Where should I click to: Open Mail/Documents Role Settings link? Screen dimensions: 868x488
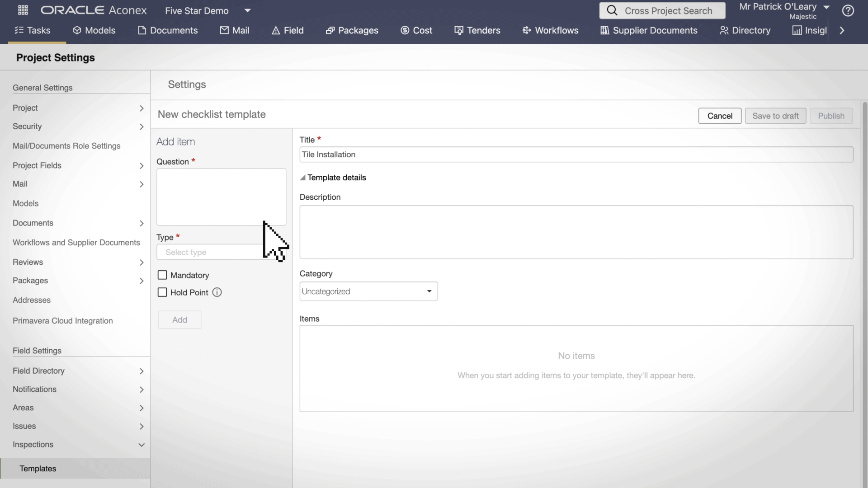click(66, 146)
